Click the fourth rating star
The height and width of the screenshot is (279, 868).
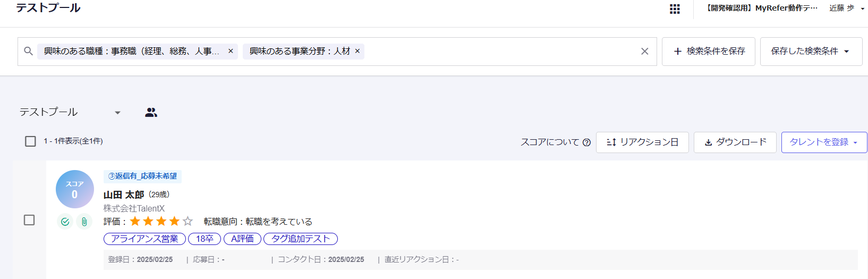coord(174,221)
